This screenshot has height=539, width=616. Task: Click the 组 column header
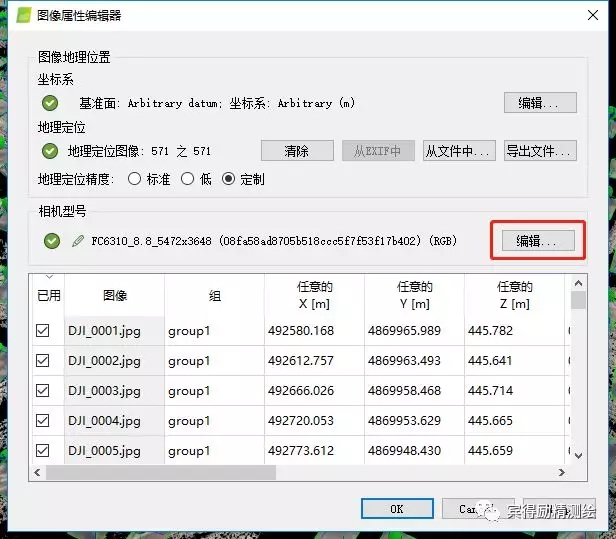214,296
